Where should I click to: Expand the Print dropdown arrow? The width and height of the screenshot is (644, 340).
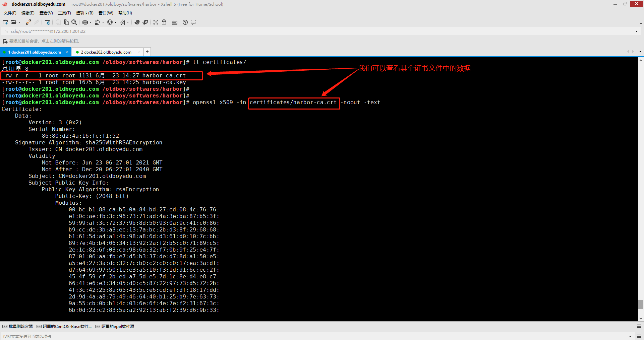[x=91, y=22]
